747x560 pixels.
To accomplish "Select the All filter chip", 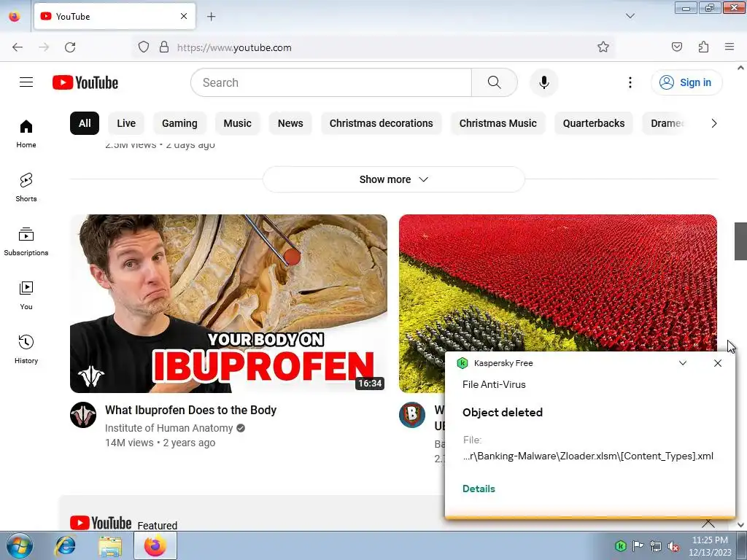I will click(85, 123).
